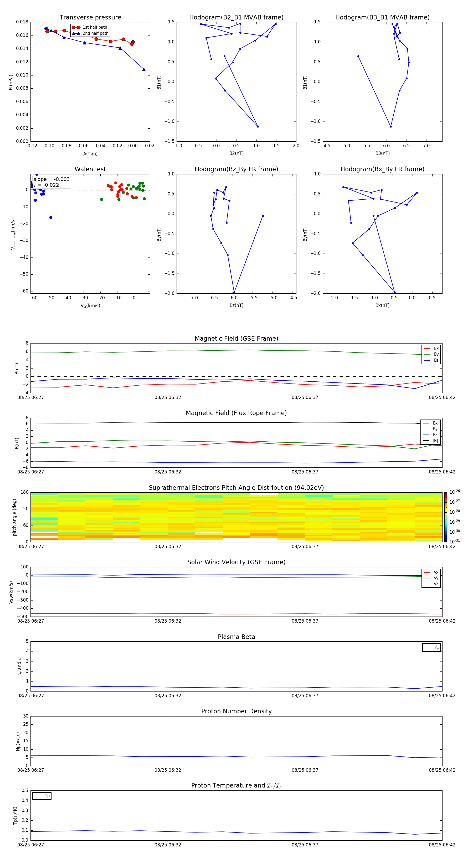Viewport: 473px width, 868px height.
Task: Click the "Hodogram(Bx_By FR frame)" title
Action: click(382, 169)
